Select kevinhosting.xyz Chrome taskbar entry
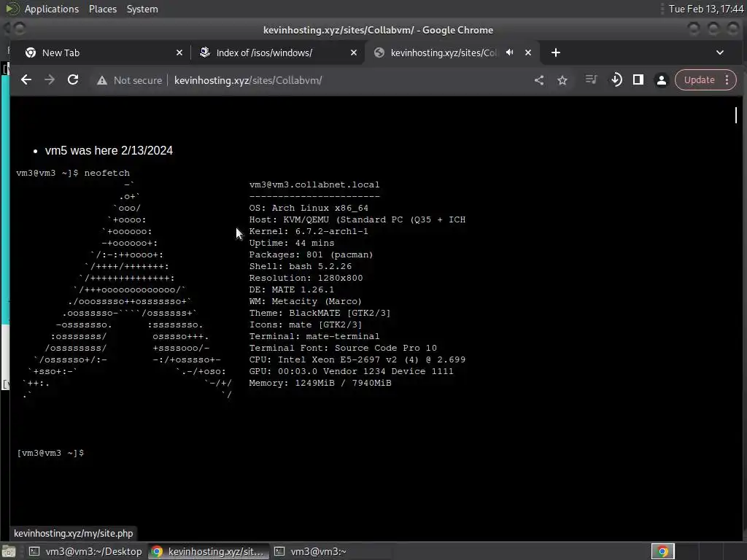Viewport: 747px width, 560px height. coord(208,551)
